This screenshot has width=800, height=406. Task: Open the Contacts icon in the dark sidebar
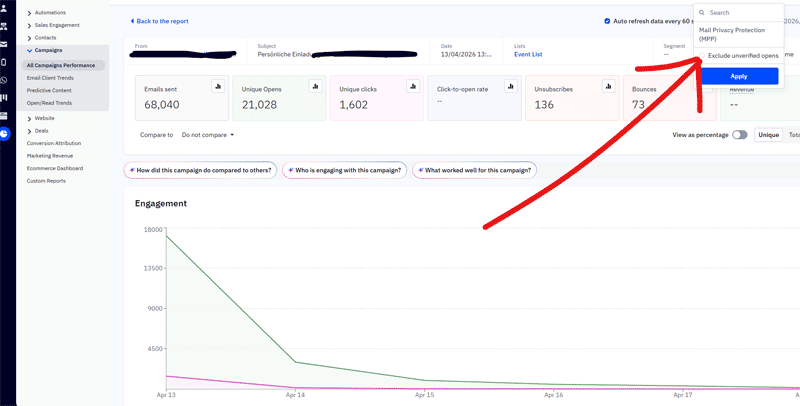3,9
